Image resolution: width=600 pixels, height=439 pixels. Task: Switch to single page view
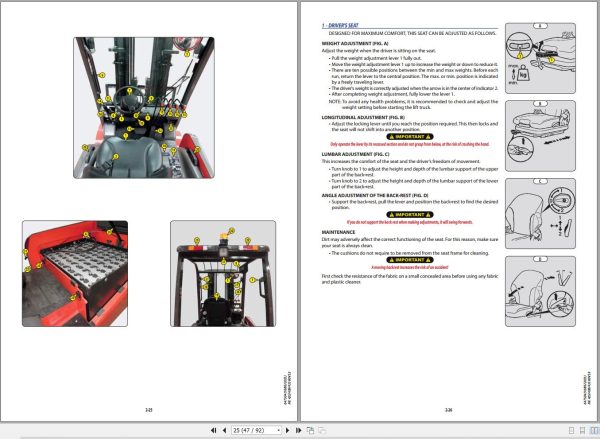571,431
